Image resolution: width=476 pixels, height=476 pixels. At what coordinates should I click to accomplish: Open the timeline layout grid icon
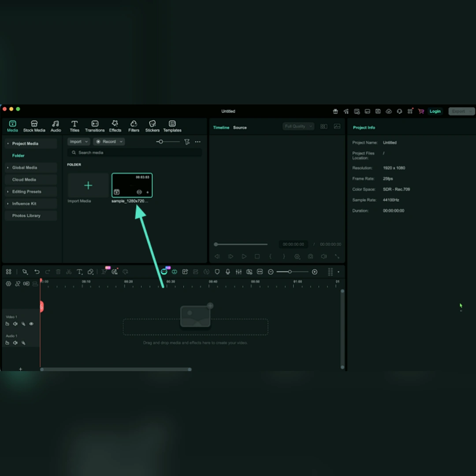(330, 272)
